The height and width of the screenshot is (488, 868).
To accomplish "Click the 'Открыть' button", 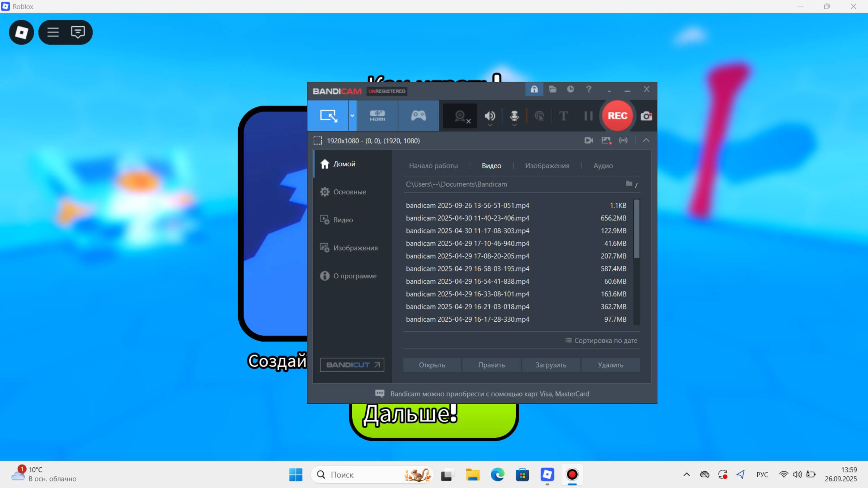I will tap(432, 365).
